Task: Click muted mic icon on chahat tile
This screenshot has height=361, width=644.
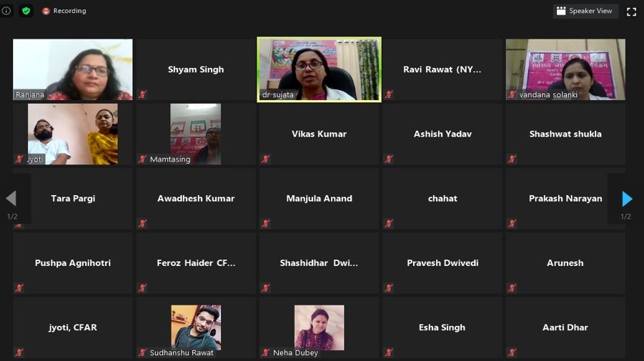Action: click(389, 224)
